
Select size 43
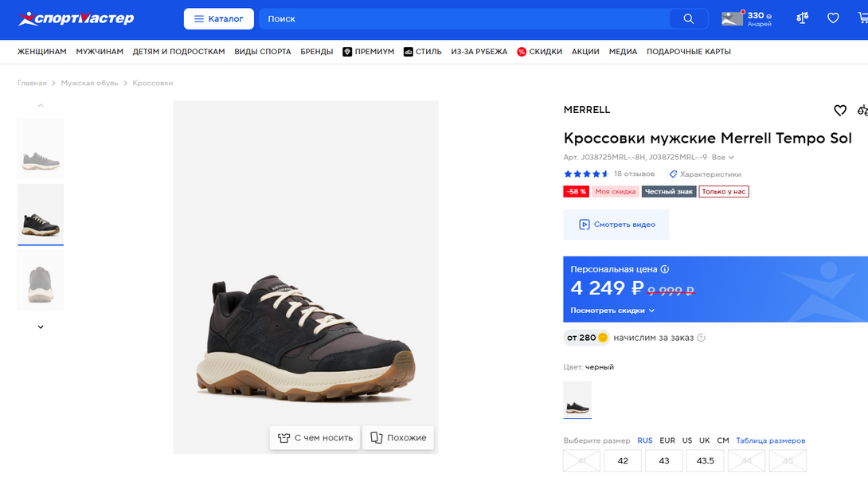coord(663,461)
